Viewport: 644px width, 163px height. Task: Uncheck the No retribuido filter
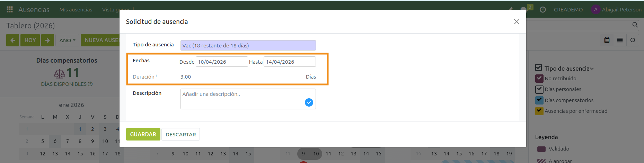(x=539, y=78)
